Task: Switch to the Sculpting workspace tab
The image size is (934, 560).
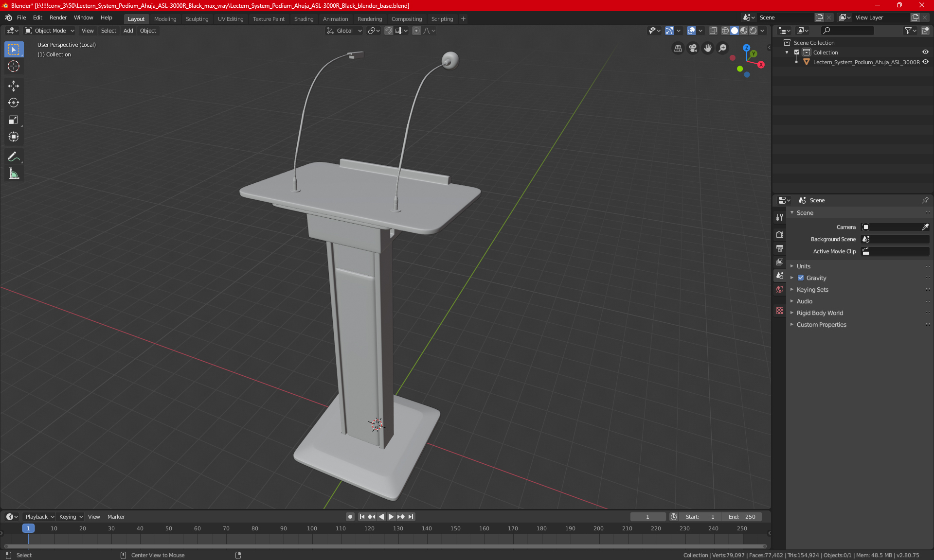Action: 197,19
